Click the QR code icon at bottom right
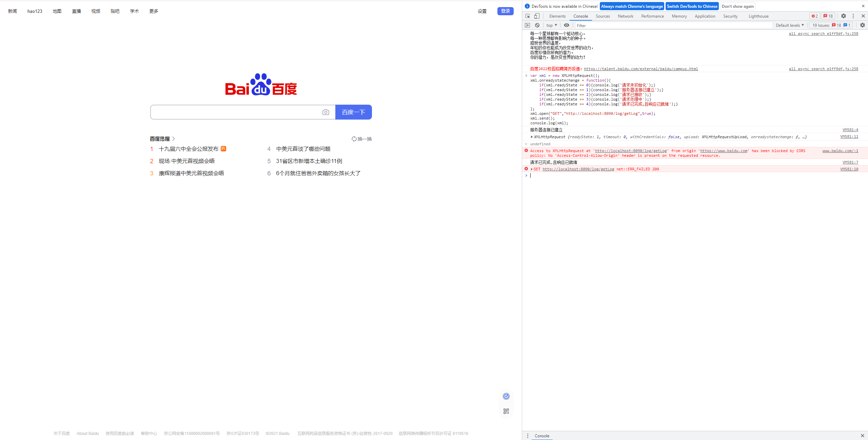The image size is (868, 440). click(506, 411)
